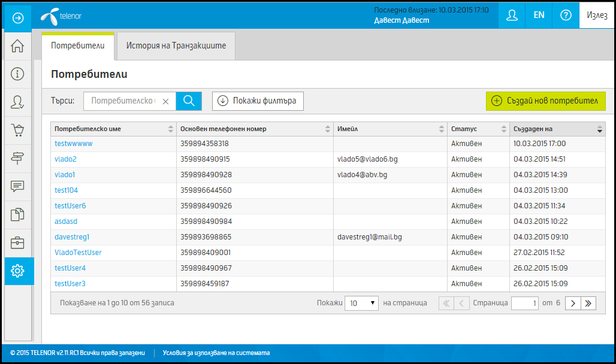Switch language to EN
This screenshot has height=364, width=616.
[x=539, y=16]
